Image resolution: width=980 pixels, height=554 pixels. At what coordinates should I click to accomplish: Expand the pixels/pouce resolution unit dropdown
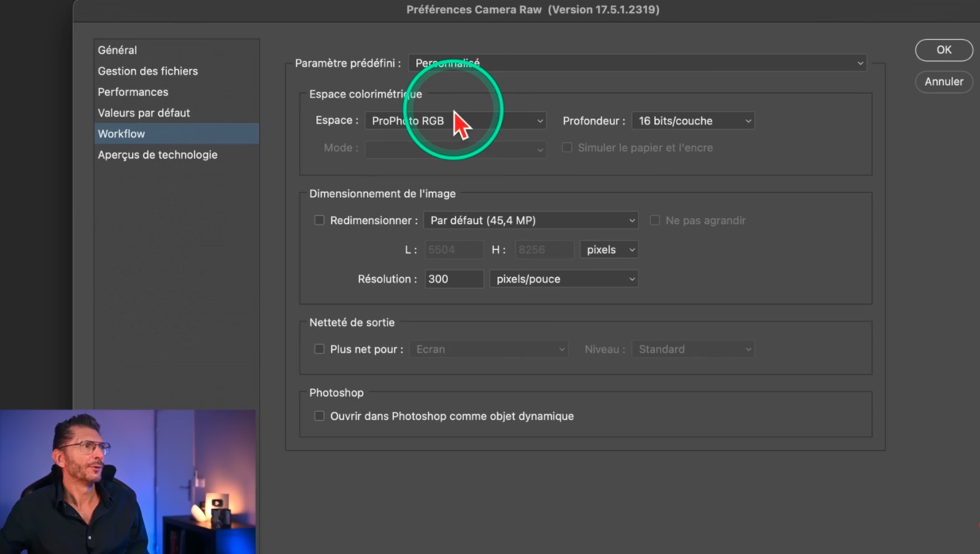564,279
